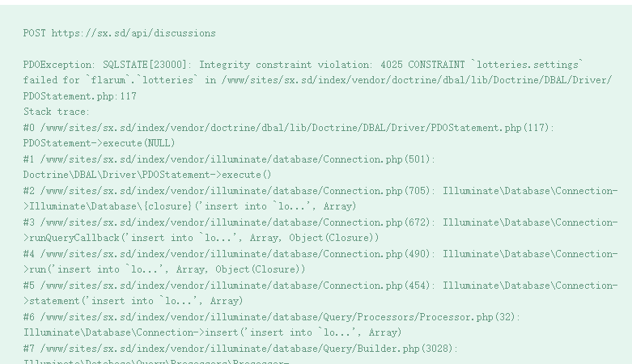Image resolution: width=632 pixels, height=364 pixels.
Task: Click the ->statement('insert into `lo...' line
Action: (133, 301)
